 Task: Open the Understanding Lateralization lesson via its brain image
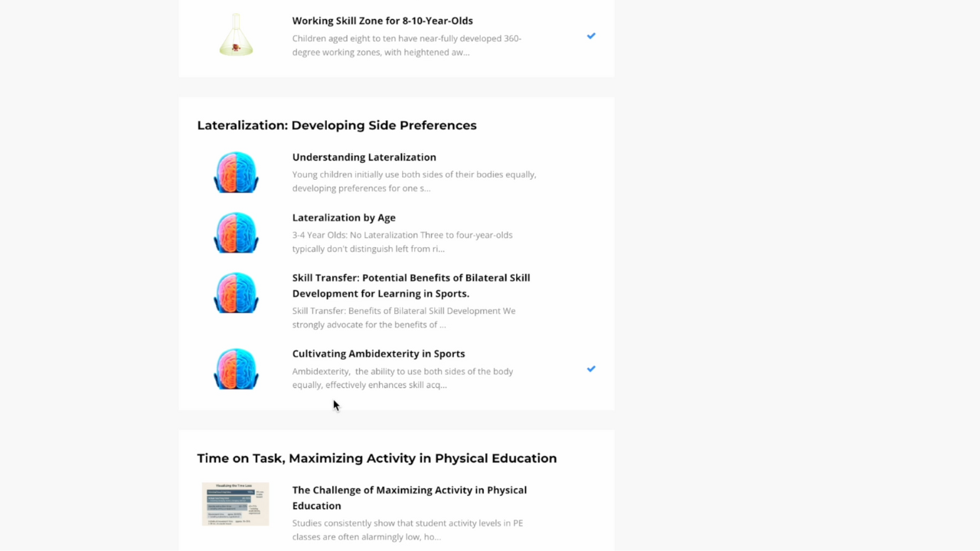(236, 171)
